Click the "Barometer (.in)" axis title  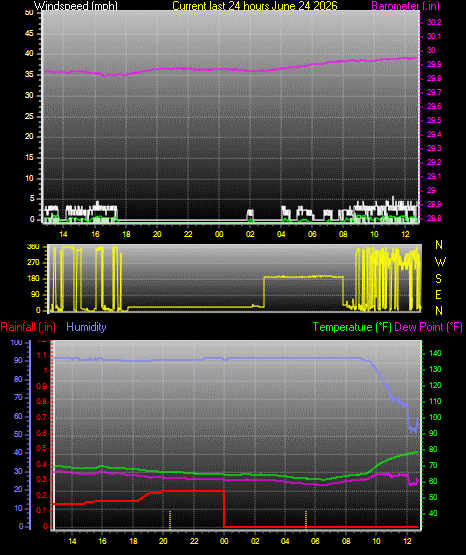point(405,6)
